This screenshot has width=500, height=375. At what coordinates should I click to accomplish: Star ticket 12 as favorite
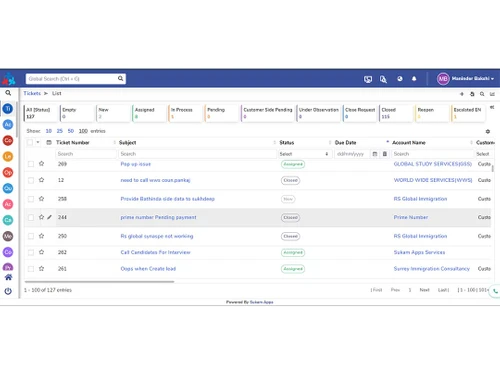click(x=41, y=180)
